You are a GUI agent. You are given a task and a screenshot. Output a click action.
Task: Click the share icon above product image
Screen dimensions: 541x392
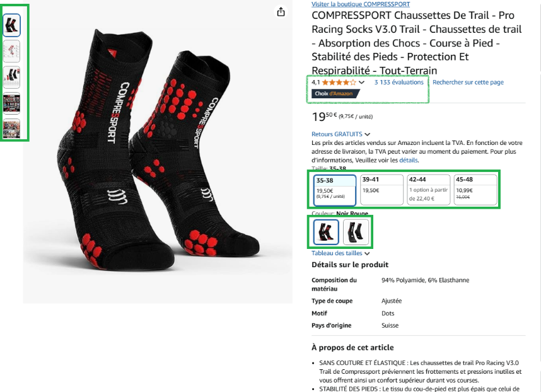[281, 12]
